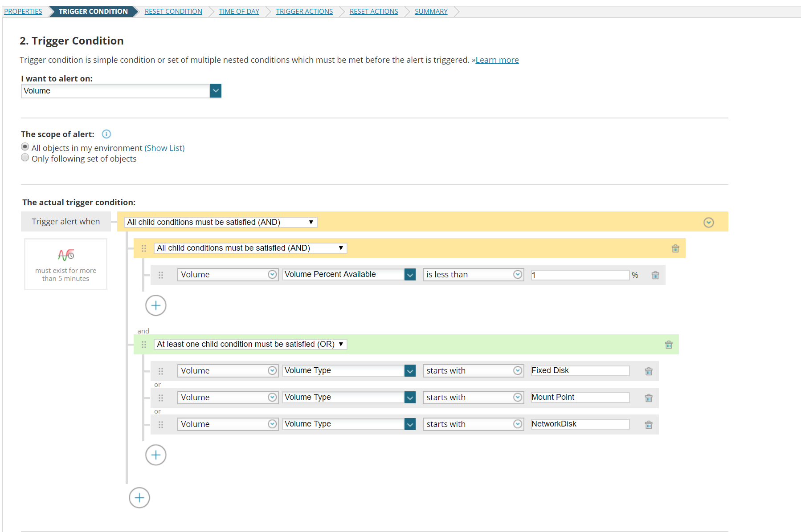Open 'starts with' dropdown in Mount Point row
The width and height of the screenshot is (801, 532).
click(473, 398)
